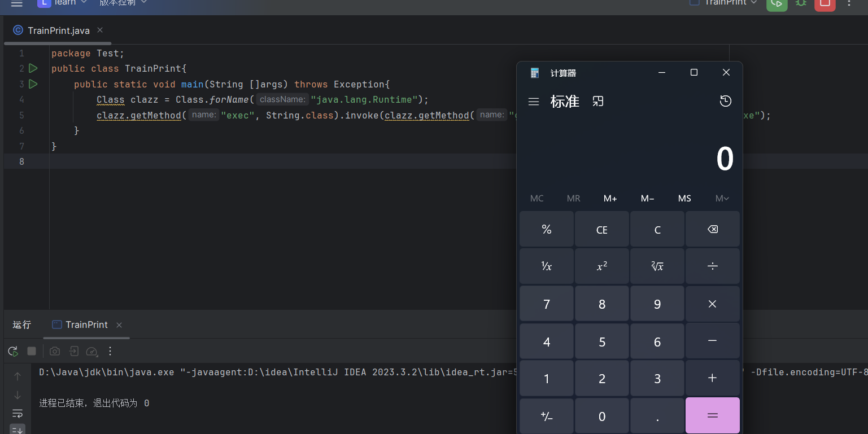Click the Calculator display showing 0
The image size is (868, 434).
pos(725,159)
